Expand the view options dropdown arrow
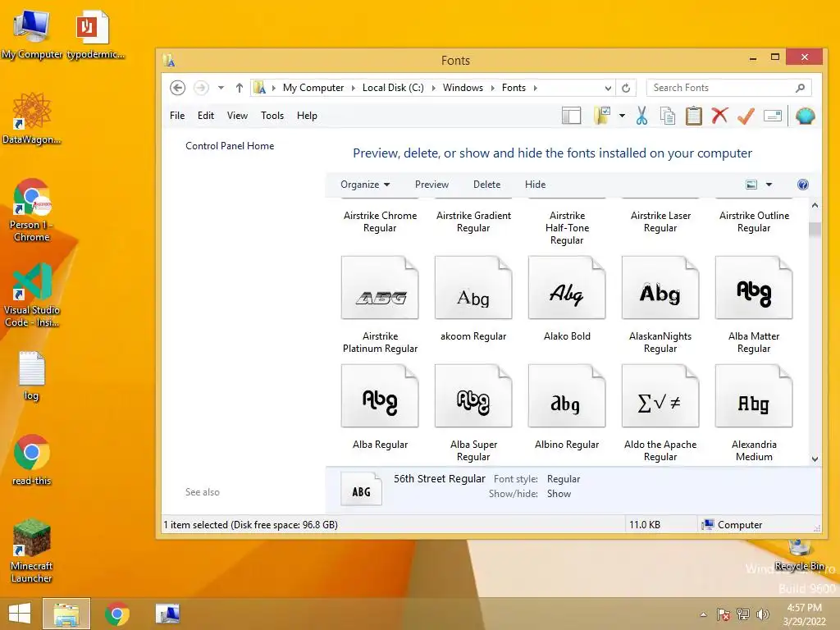This screenshot has height=630, width=840. [769, 185]
